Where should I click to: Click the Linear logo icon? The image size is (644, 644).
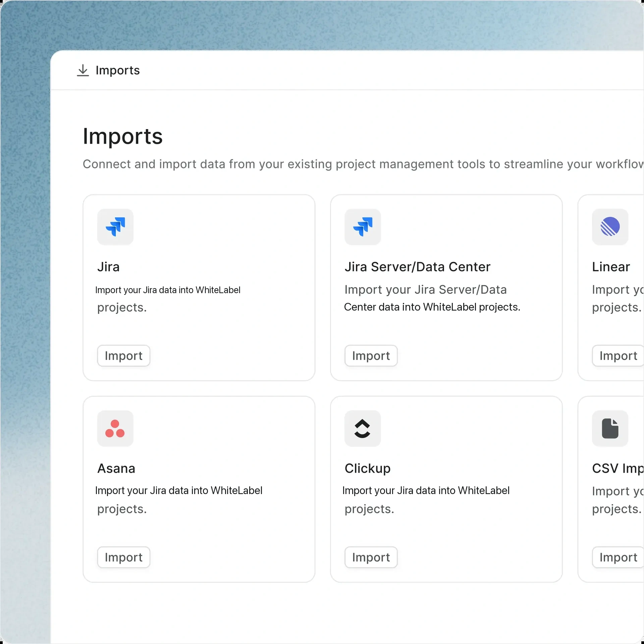tap(610, 227)
